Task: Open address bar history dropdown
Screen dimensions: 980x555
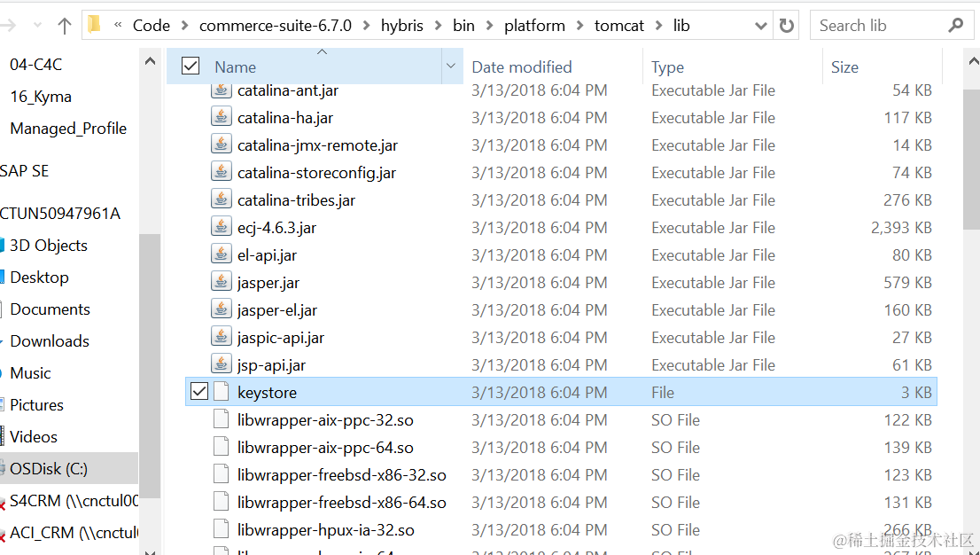Action: coord(760,26)
